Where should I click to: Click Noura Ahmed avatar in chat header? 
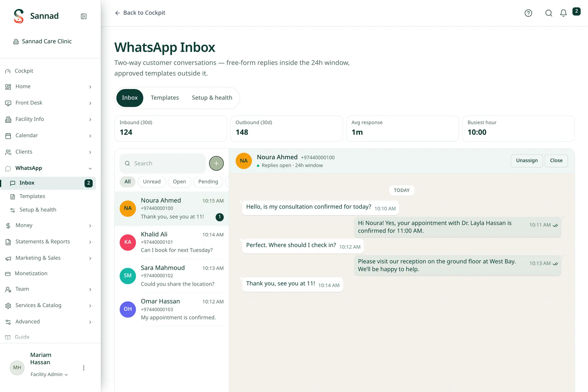click(244, 161)
